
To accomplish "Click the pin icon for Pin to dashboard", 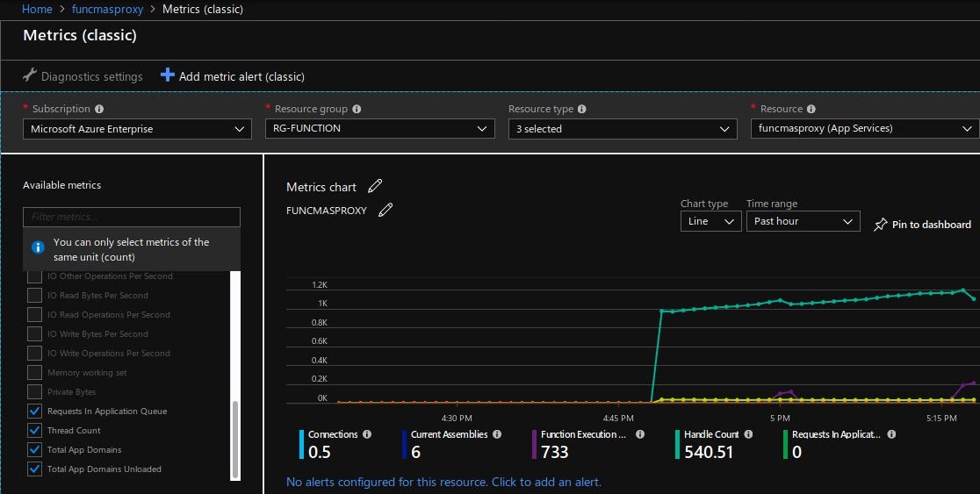I will (x=880, y=225).
